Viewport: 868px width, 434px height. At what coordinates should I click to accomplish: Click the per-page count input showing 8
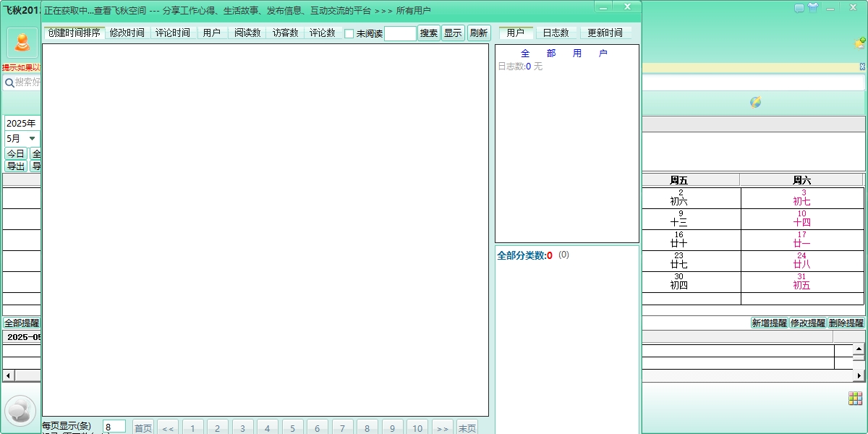click(x=114, y=427)
